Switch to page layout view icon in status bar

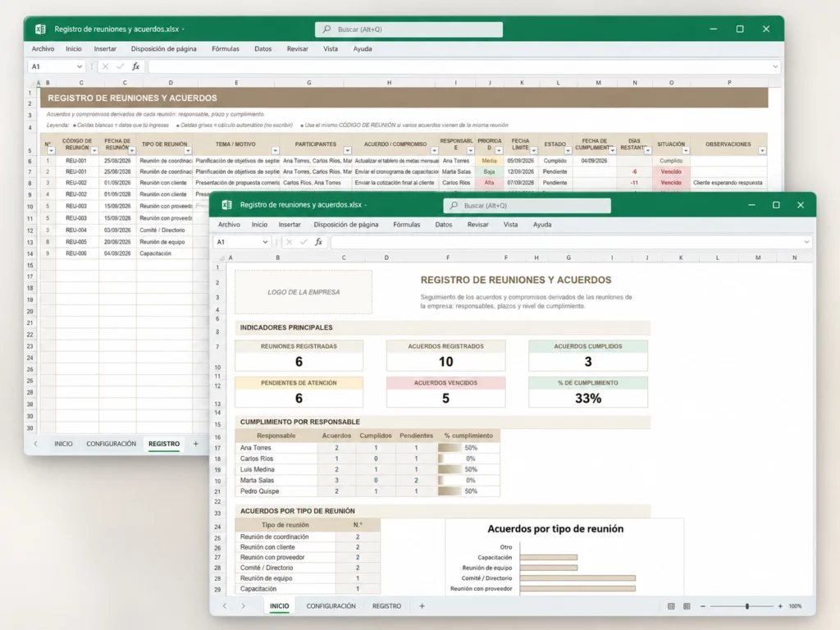(687, 606)
